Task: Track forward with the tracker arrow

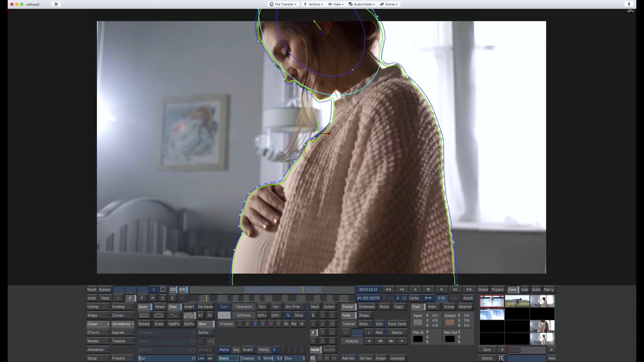Action: [x=402, y=341]
